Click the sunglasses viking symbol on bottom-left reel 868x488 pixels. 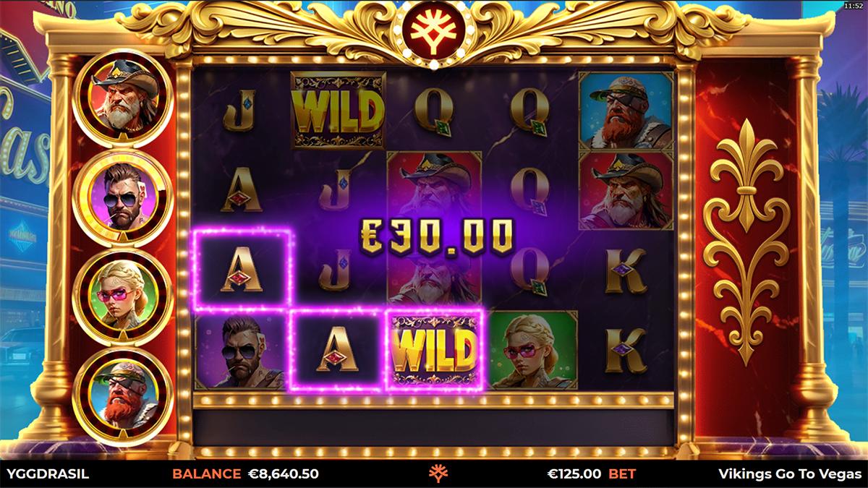pyautogui.click(x=242, y=352)
